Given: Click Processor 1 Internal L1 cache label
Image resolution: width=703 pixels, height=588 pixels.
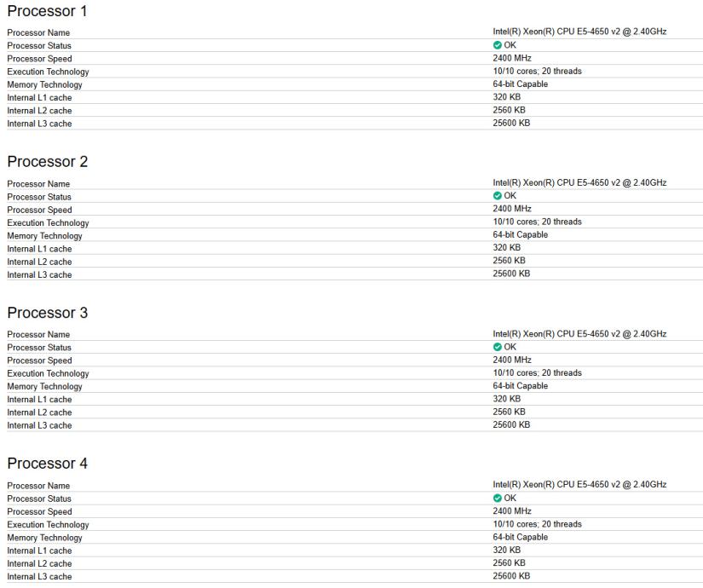Looking at the screenshot, I should pos(39,98).
